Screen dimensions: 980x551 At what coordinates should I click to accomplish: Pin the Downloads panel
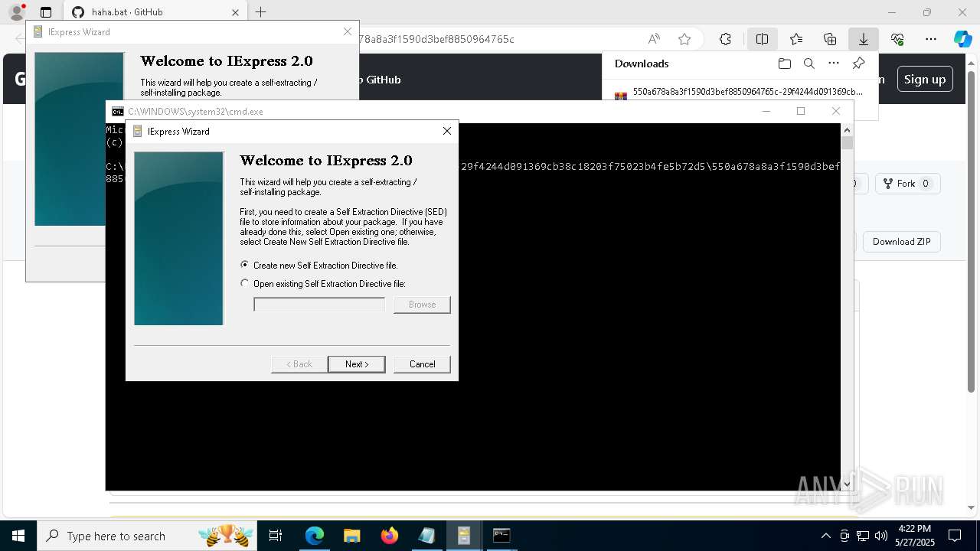coord(858,64)
